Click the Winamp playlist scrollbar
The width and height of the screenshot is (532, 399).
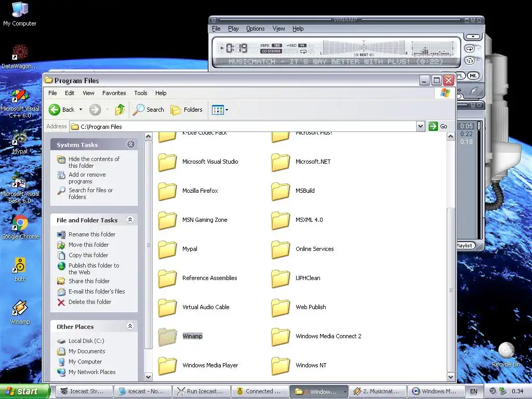479,180
